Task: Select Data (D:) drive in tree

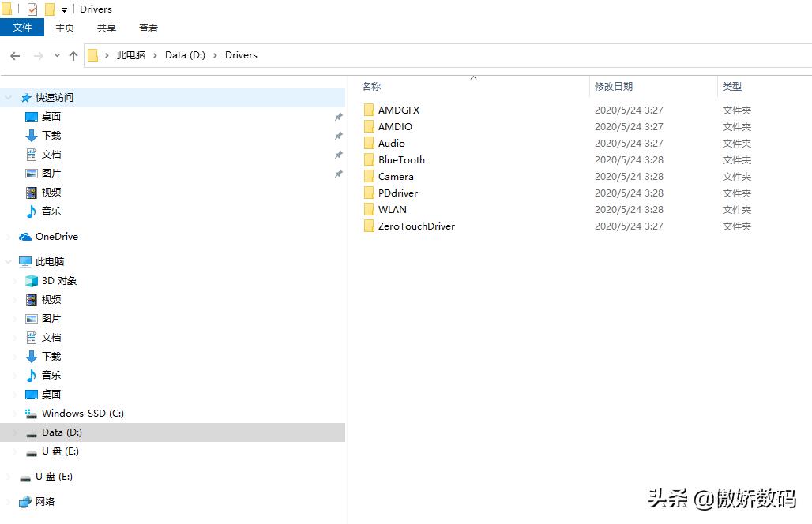Action: (x=172, y=432)
